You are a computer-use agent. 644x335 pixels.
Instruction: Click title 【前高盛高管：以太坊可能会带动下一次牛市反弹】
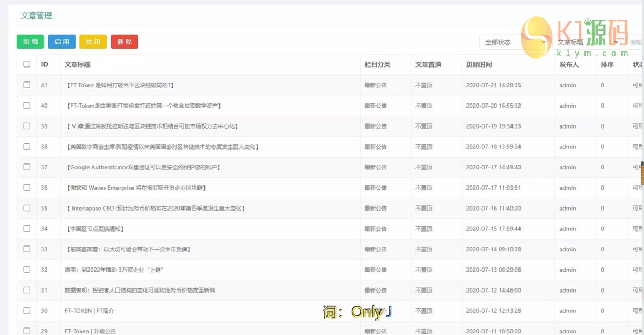[128, 249]
